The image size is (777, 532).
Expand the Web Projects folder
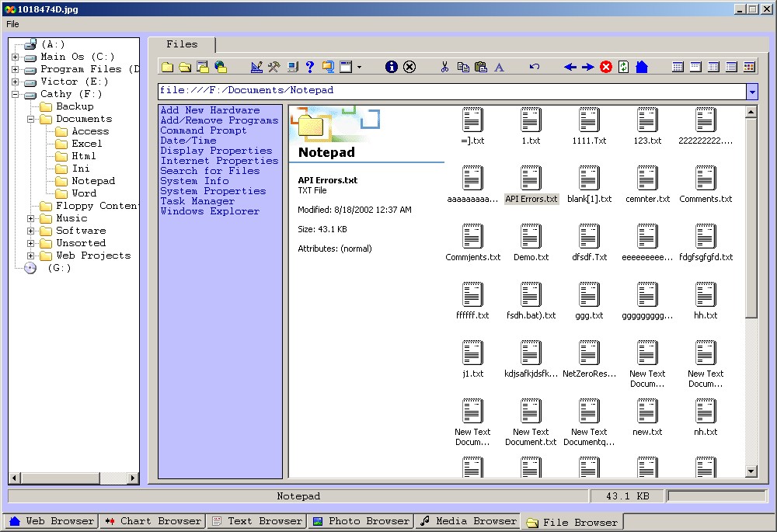[x=31, y=256]
